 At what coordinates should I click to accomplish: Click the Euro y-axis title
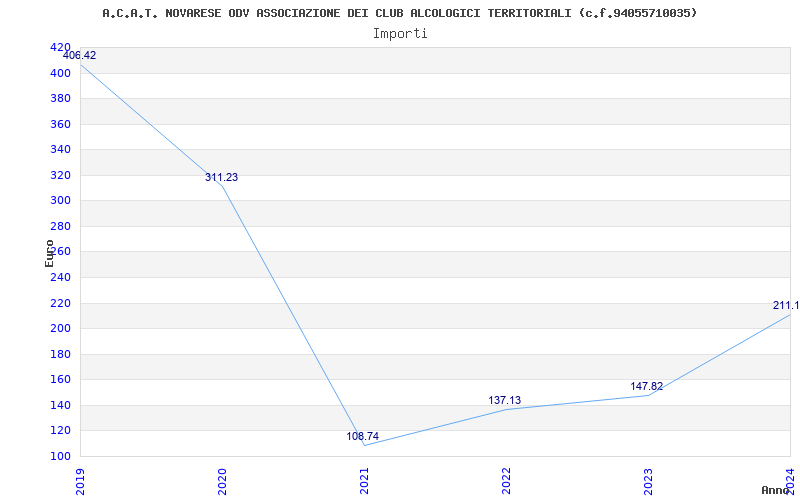49,253
